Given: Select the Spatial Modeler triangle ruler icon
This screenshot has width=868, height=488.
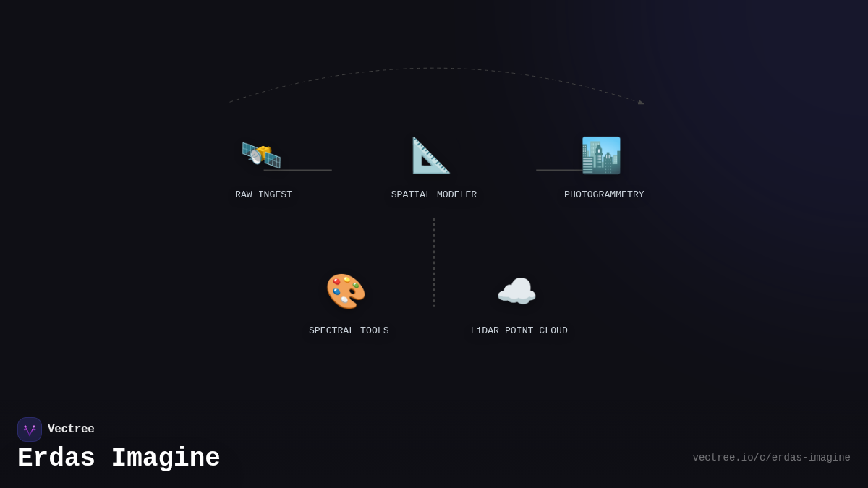Looking at the screenshot, I should click(x=431, y=155).
